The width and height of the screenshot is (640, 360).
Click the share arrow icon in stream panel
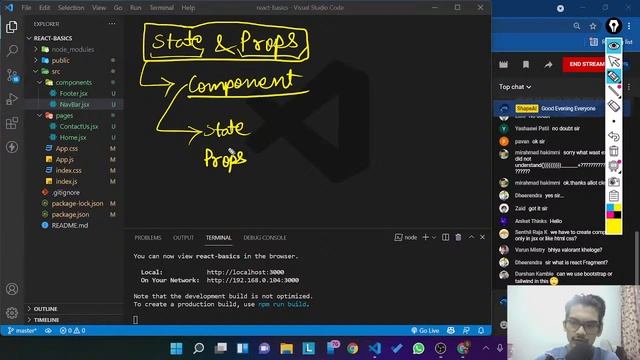click(x=548, y=64)
